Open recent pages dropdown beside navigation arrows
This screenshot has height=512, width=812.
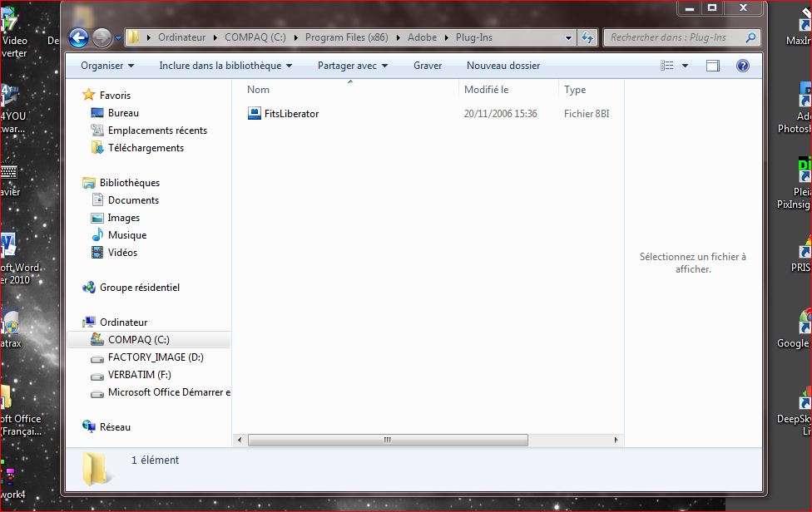[x=118, y=37]
